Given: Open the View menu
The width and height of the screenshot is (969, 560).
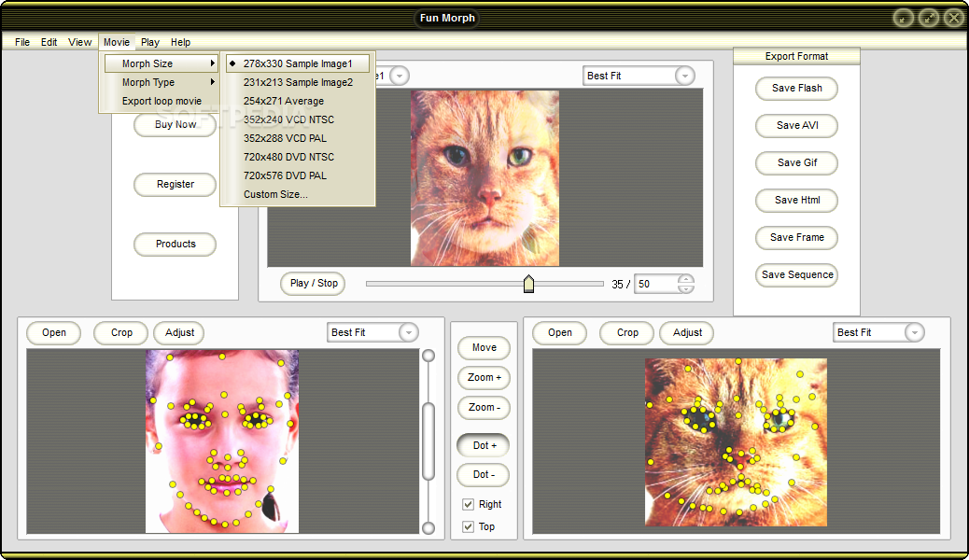Looking at the screenshot, I should pyautogui.click(x=79, y=42).
